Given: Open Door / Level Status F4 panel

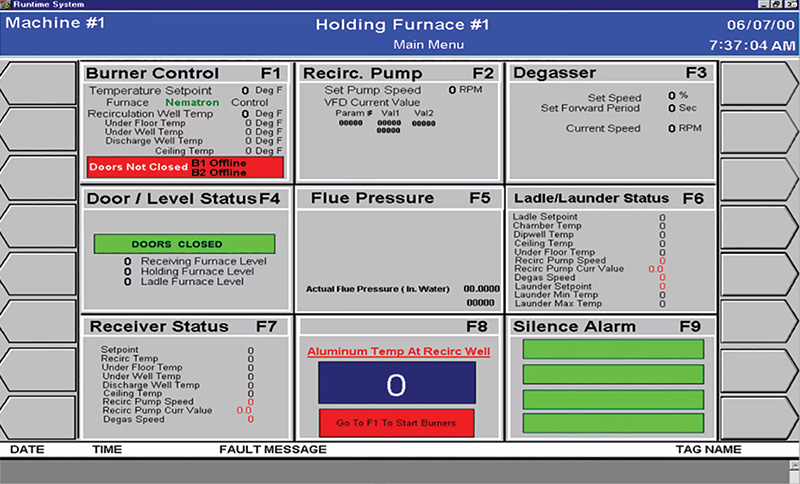Looking at the screenshot, I should [x=186, y=198].
